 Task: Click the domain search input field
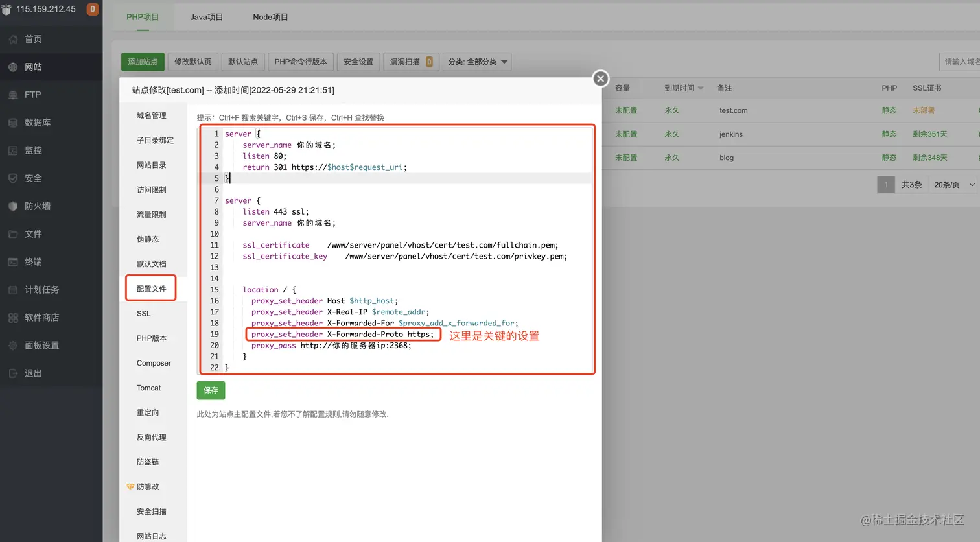(959, 62)
